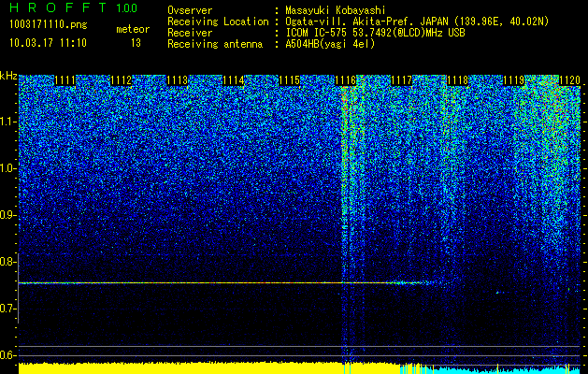This screenshot has width=588, height=374.
Task: Click the 1111 time marker
Action: tap(65, 80)
